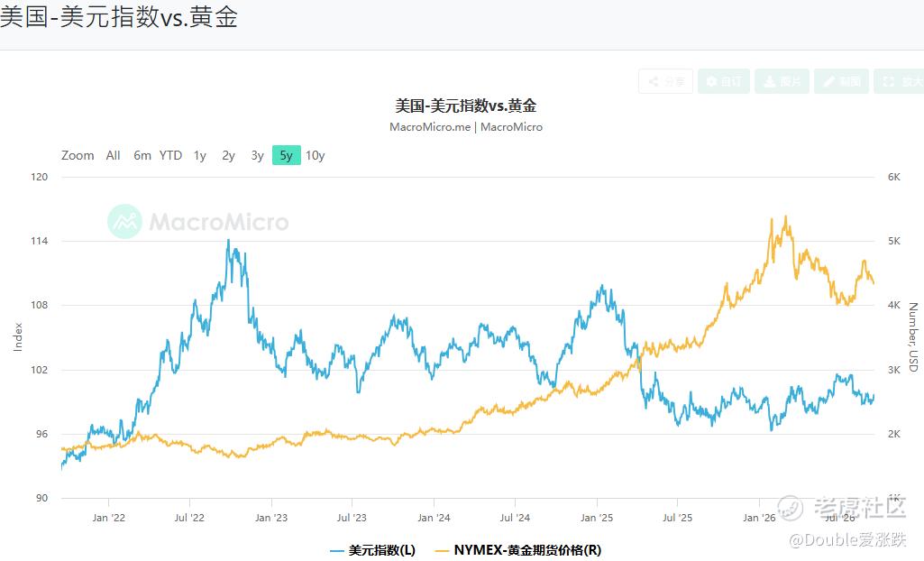
Task: Click the chart title 美国-美元指数vs.黄金
Action: tap(465, 106)
